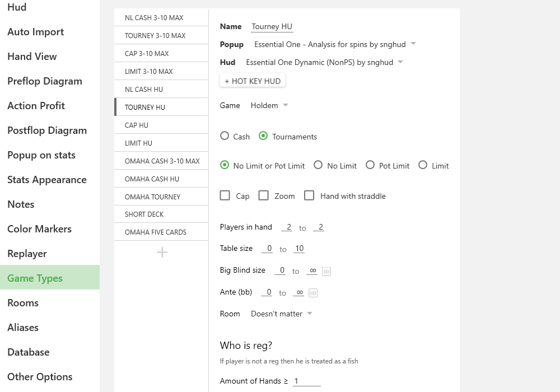
Task: Select NL CASH HU game type
Action: coord(161,89)
